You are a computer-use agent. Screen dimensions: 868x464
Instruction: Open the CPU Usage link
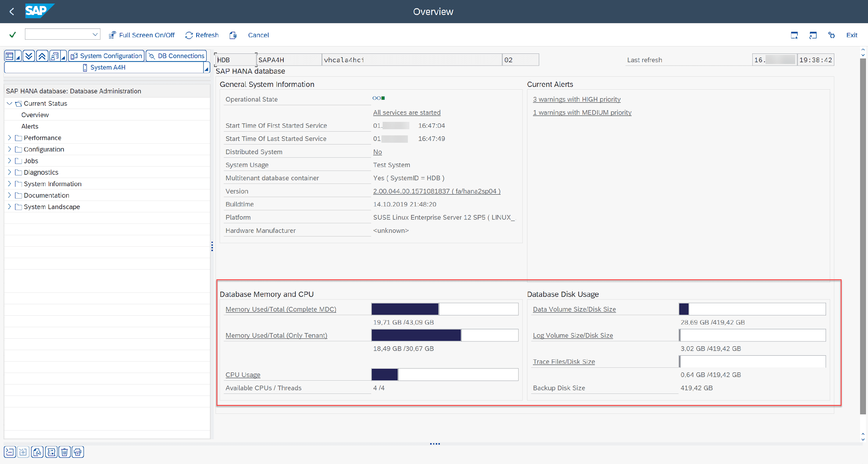coord(243,375)
